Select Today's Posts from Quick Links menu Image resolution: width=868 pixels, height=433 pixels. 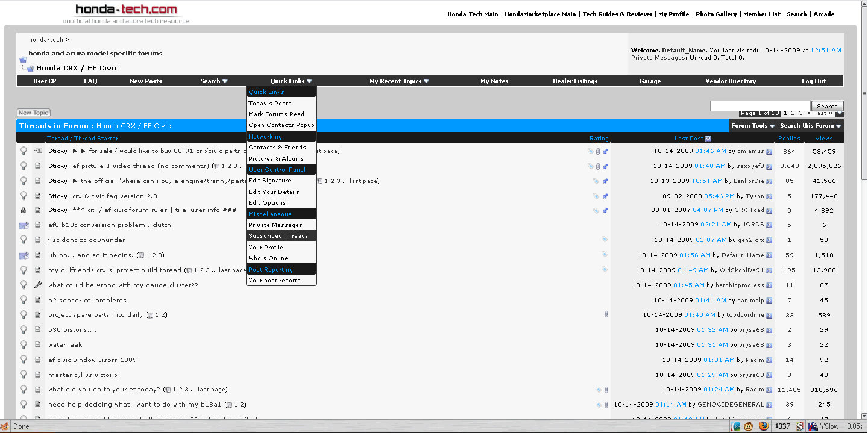pyautogui.click(x=270, y=104)
